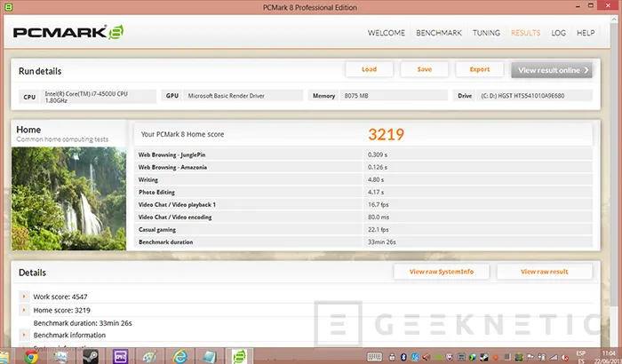Click View raw SystemInfo button
This screenshot has height=364, width=622.
tap(442, 272)
